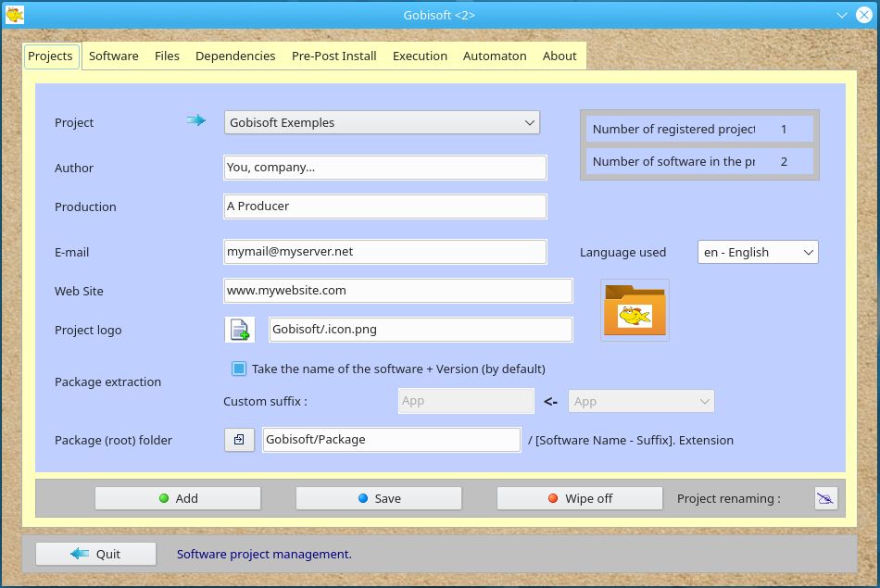Click the Project renaming pen icon
This screenshot has width=880, height=588.
823,497
